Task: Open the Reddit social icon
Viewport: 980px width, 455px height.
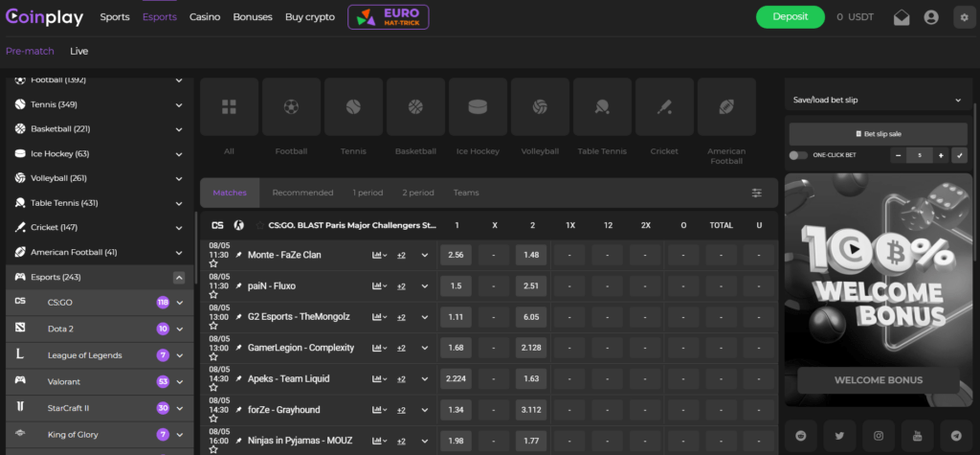Action: click(801, 436)
